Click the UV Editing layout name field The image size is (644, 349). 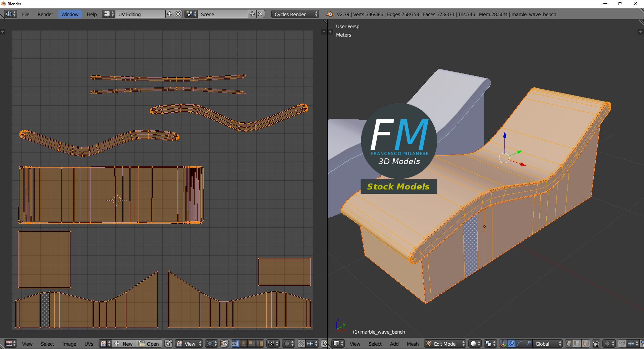tap(141, 14)
